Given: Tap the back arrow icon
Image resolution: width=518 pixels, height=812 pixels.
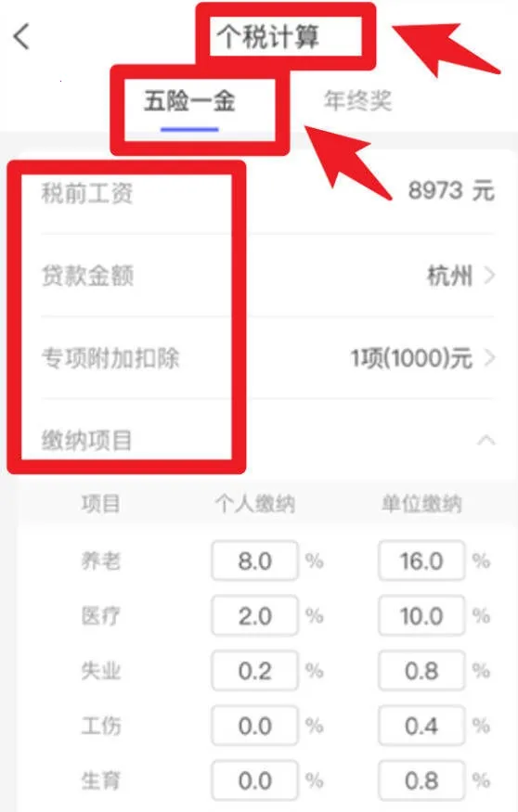Looking at the screenshot, I should coord(21,37).
